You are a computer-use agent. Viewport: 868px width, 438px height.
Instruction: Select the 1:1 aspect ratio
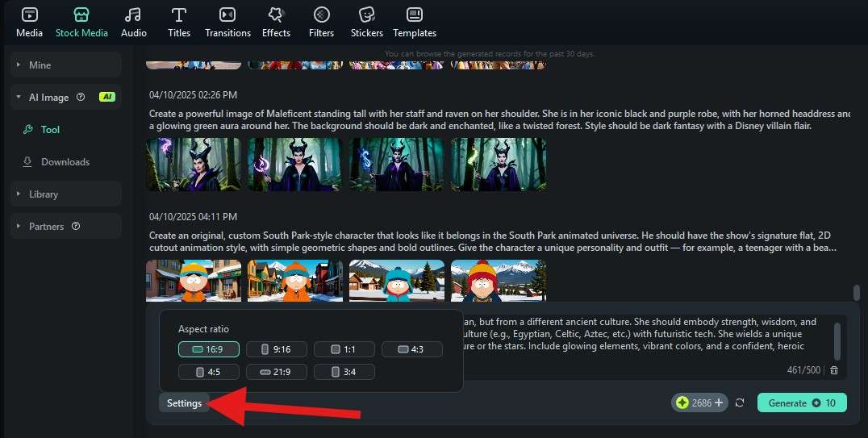pos(344,349)
